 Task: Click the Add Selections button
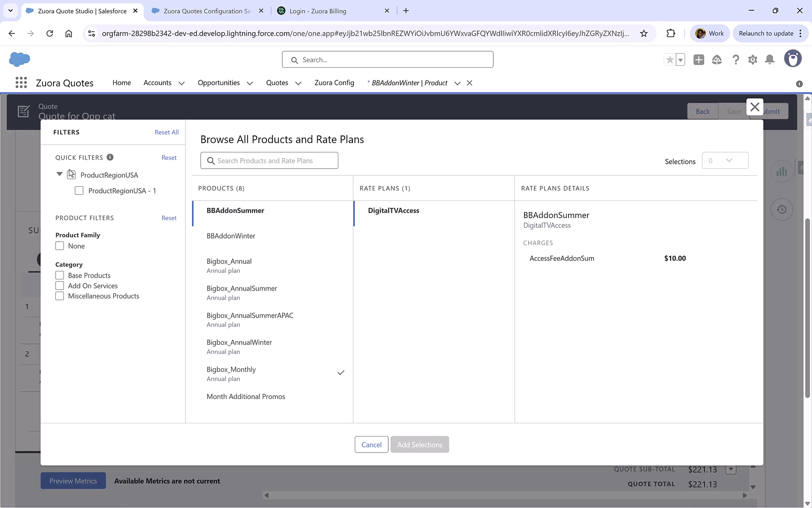[419, 444]
